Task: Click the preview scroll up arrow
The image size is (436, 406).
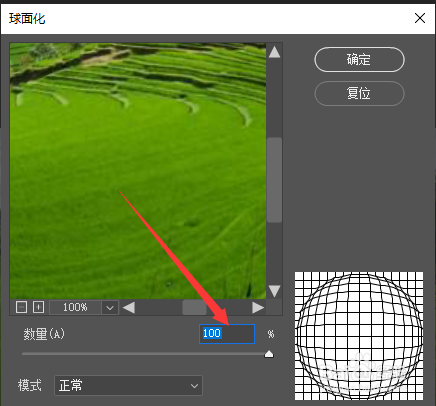Action: [274, 52]
